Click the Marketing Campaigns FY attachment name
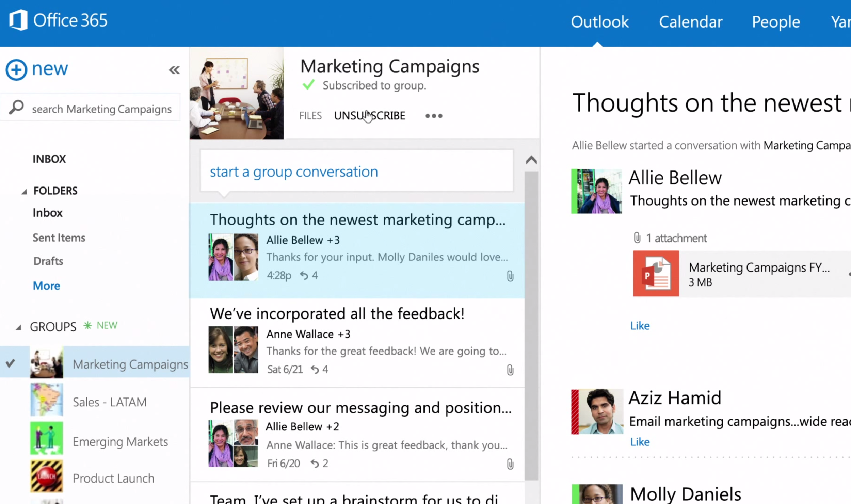This screenshot has height=504, width=851. coord(759,267)
